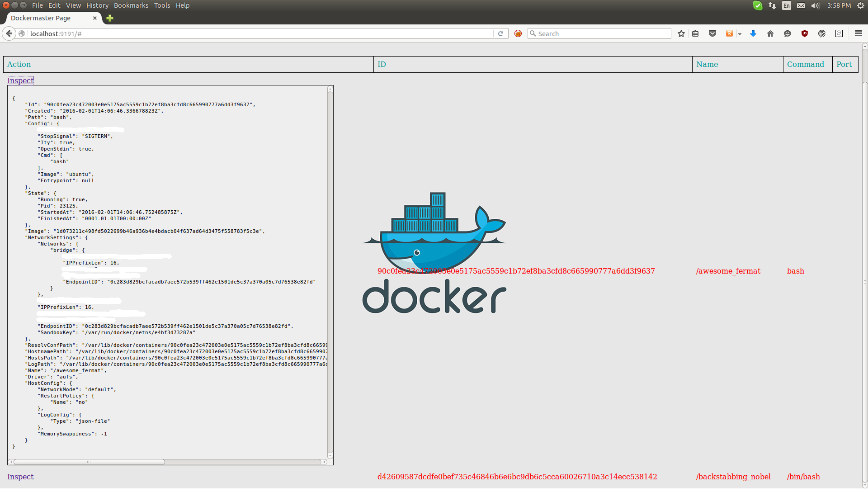
Task: Reload the current page
Action: (x=500, y=34)
